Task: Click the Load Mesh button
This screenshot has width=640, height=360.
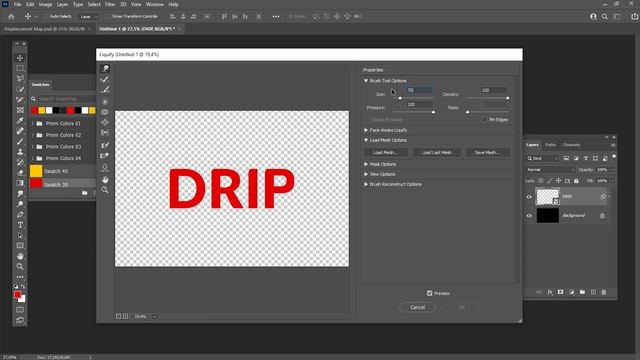Action: coord(386,153)
